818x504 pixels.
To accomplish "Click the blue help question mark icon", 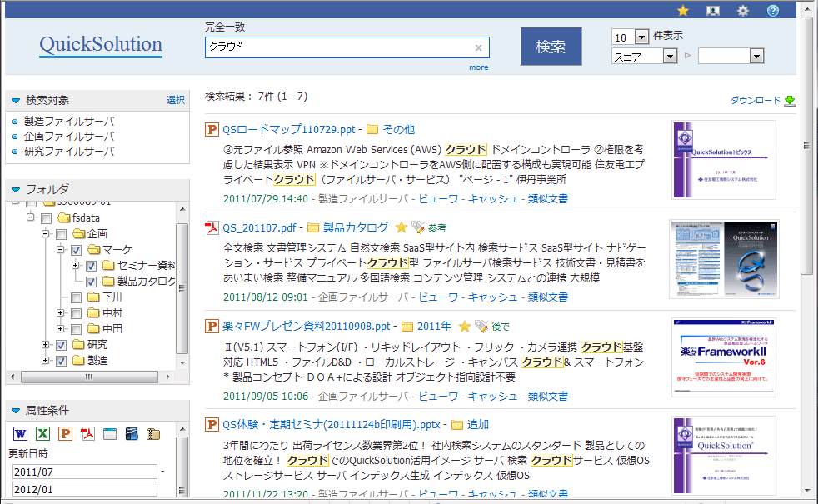I will coord(773,11).
